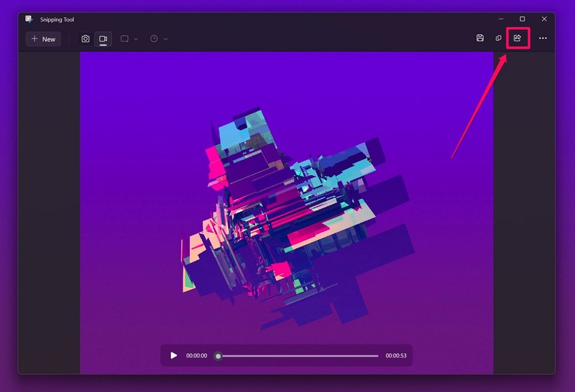Image resolution: width=575 pixels, height=392 pixels.
Task: Click the video seek slider handle
Action: pos(218,355)
